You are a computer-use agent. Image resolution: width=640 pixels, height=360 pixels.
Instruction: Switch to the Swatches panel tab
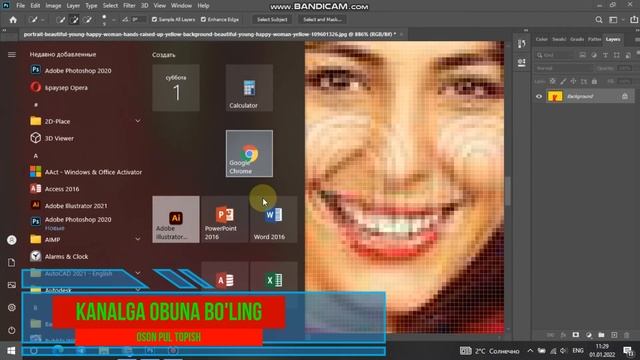[559, 39]
